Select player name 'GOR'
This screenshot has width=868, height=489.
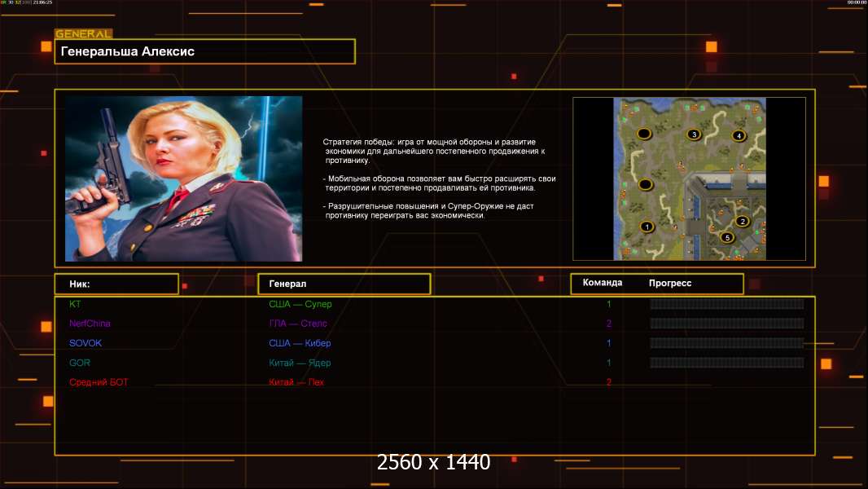[80, 363]
